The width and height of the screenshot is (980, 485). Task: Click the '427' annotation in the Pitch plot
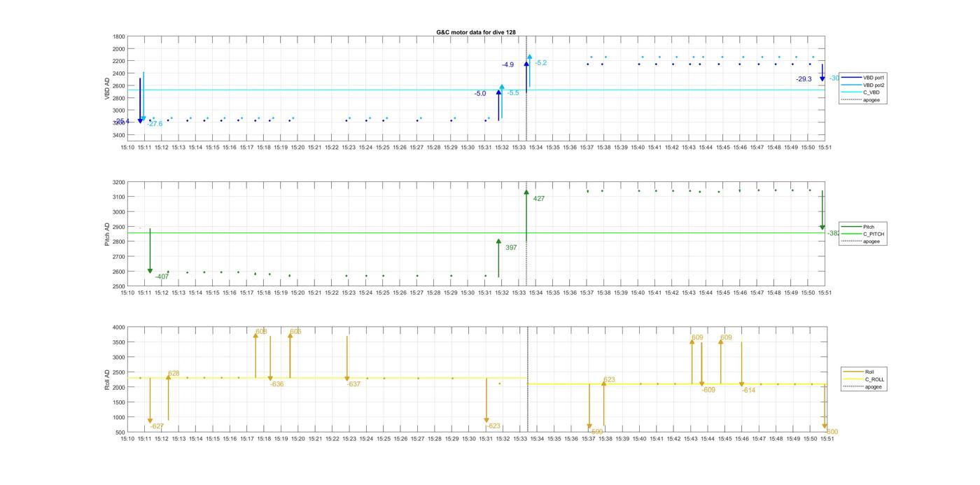(x=539, y=199)
